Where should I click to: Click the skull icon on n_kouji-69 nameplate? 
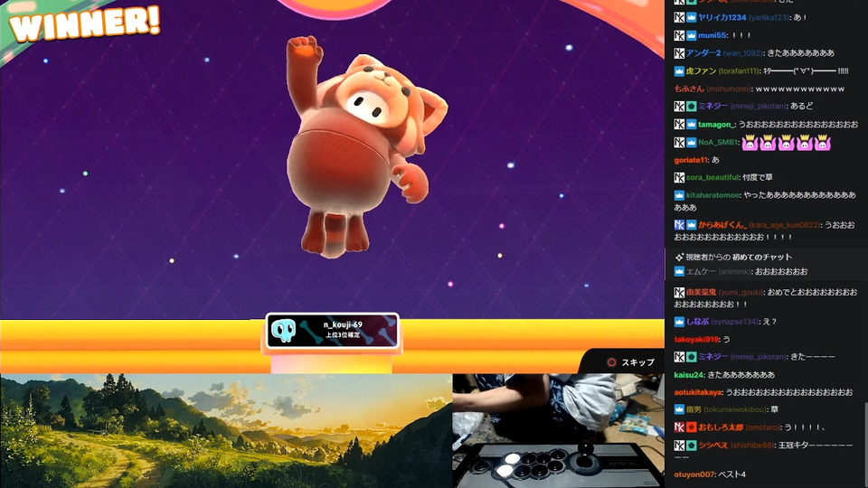[283, 331]
